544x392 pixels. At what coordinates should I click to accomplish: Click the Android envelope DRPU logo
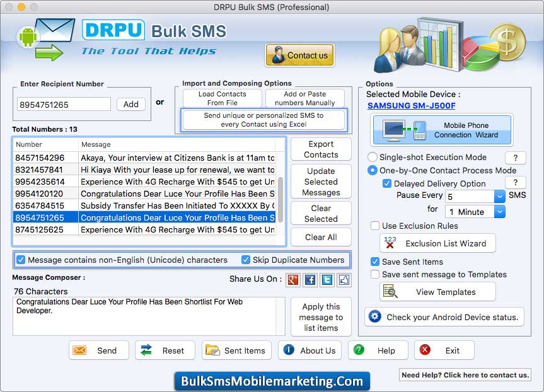click(46, 40)
